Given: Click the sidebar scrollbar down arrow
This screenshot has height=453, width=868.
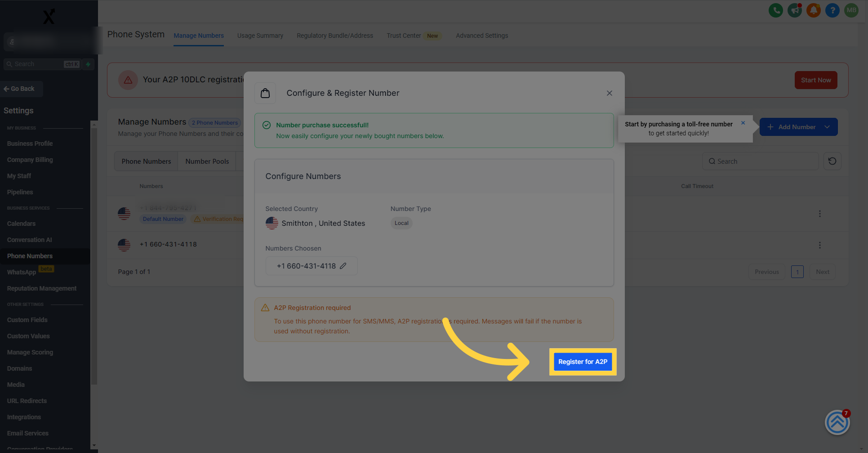Looking at the screenshot, I should tap(94, 445).
